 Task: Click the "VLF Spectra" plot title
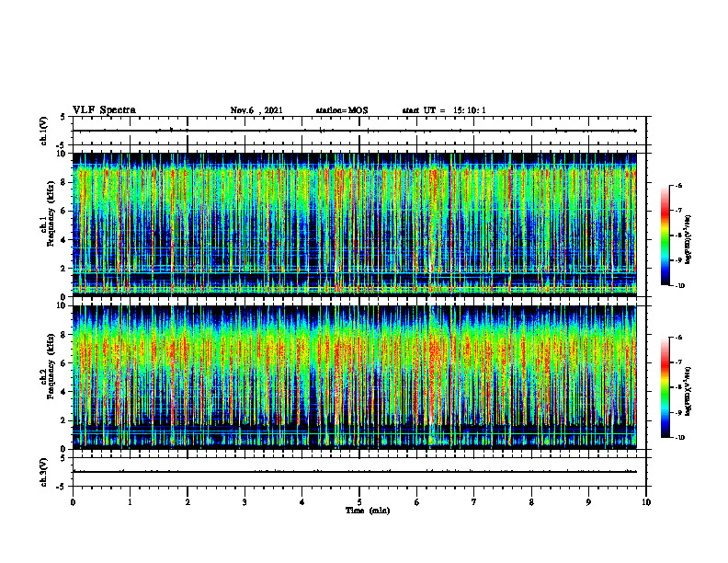104,110
